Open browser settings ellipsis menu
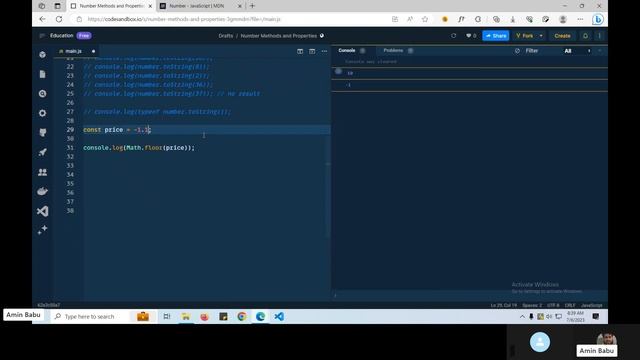This screenshot has width=640, height=360. point(580,19)
